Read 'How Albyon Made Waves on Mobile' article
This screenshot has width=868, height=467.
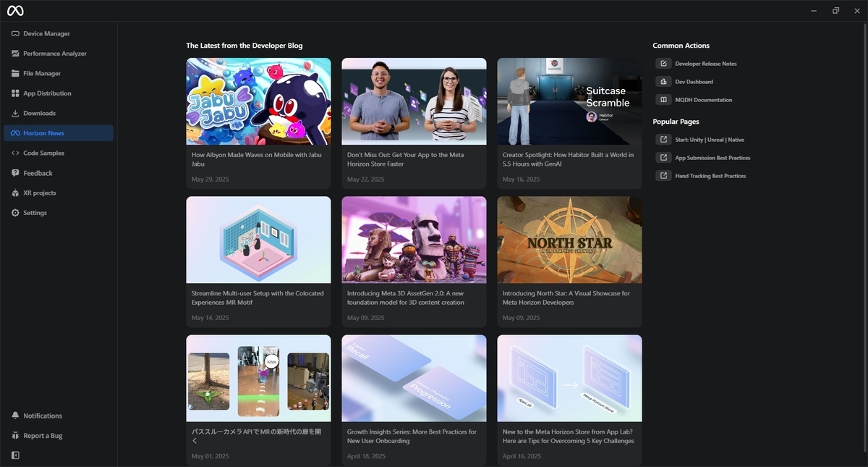click(257, 159)
